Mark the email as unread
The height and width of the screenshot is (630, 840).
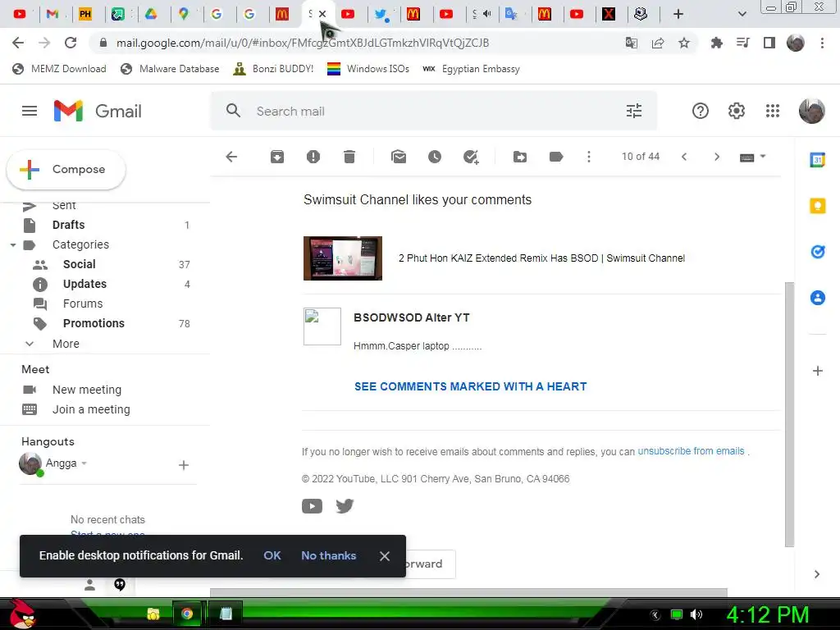point(399,157)
